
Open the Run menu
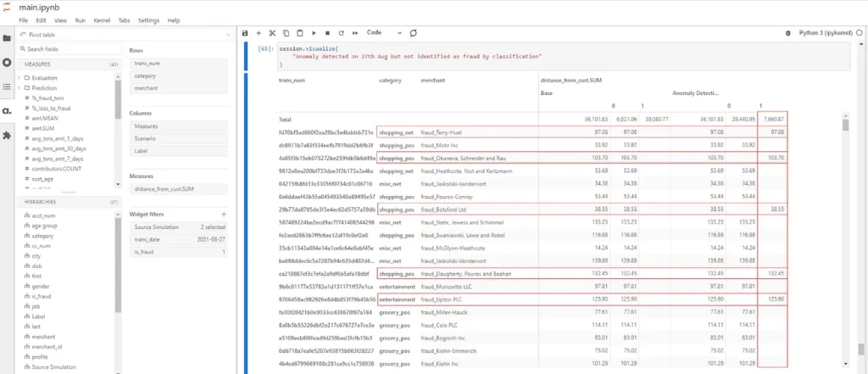click(81, 20)
